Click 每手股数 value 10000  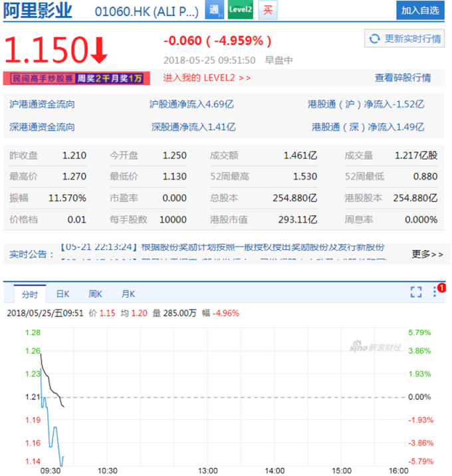pyautogui.click(x=173, y=219)
